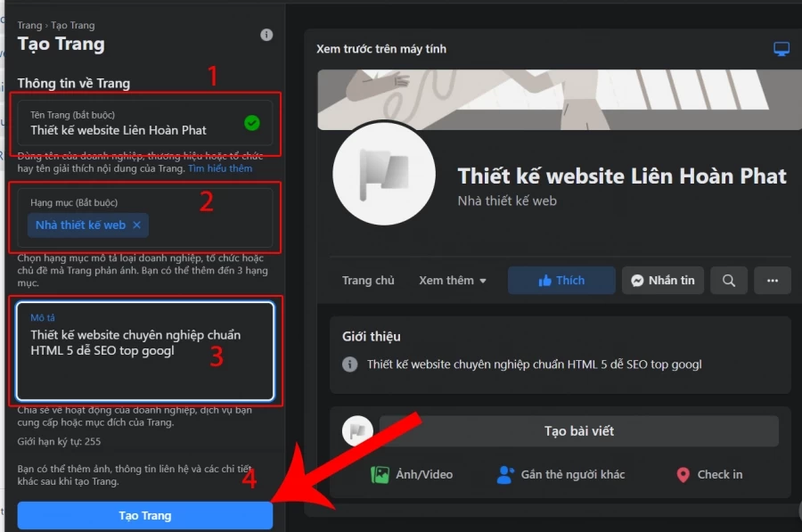The width and height of the screenshot is (802, 532).
Task: Click the info icon beside Tạo Trang heading
Action: click(x=266, y=35)
